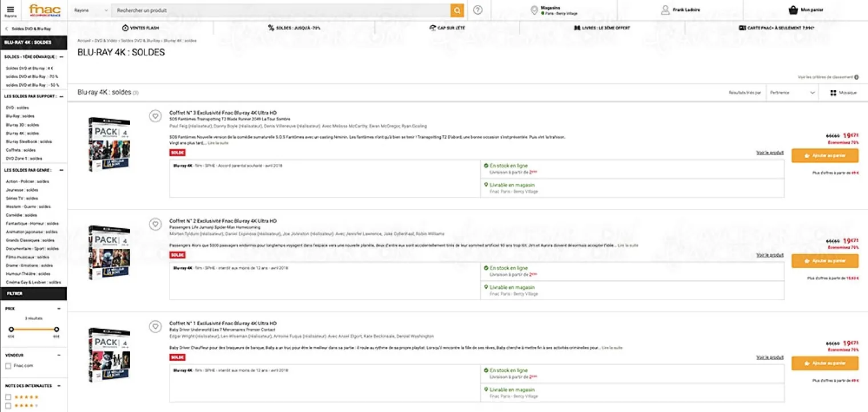Open Soldes DVD et Blu-ray : 4 € link
This screenshot has height=412, width=868.
(x=30, y=68)
